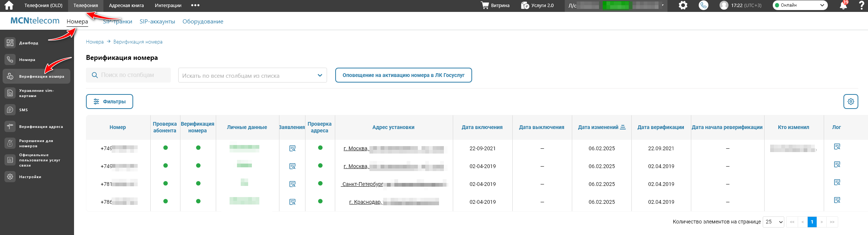The width and height of the screenshot is (868, 235).
Task: Click Номера breadcrumb link
Action: coord(95,42)
